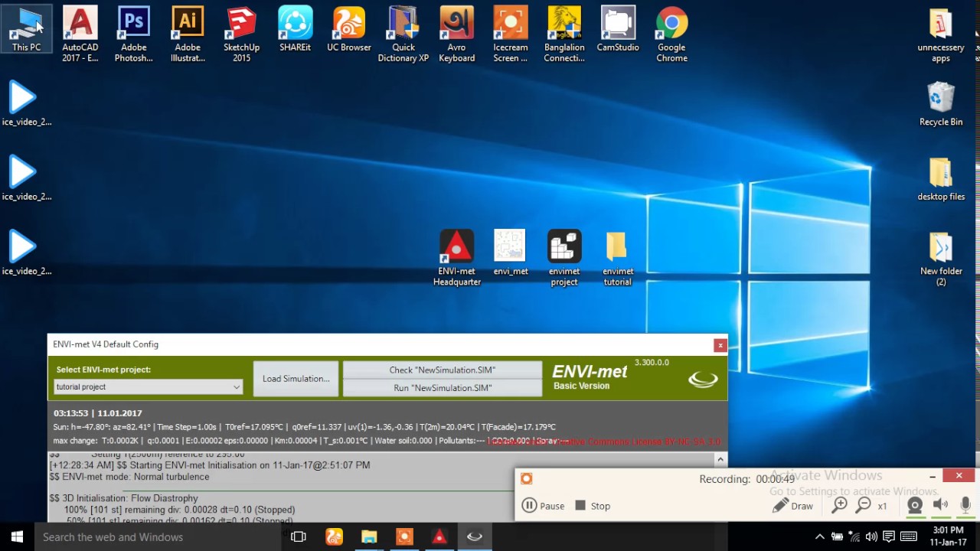980x551 pixels.
Task: Stop the screen recording
Action: click(x=593, y=506)
